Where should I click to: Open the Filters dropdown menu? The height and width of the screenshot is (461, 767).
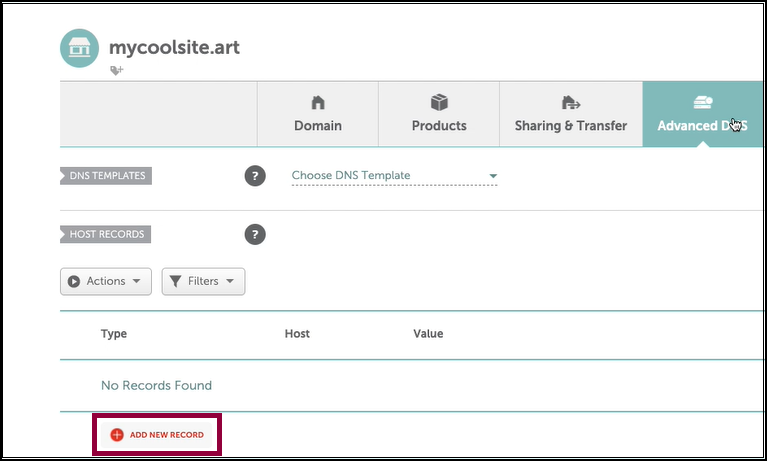[203, 281]
